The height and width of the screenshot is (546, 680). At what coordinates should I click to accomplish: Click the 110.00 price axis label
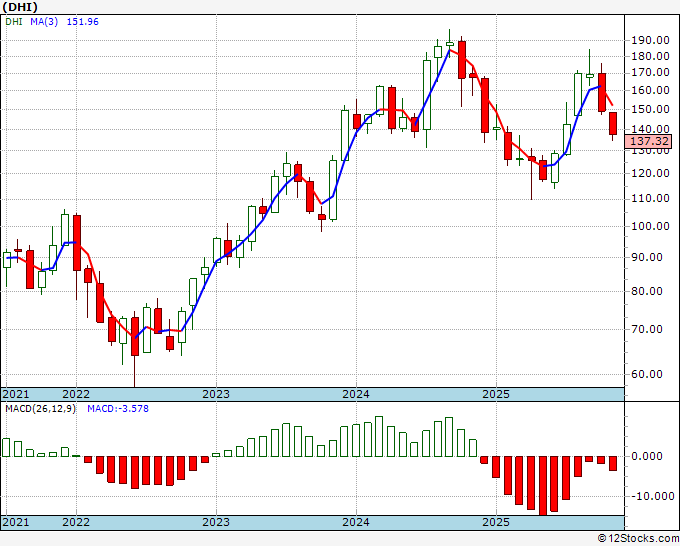click(649, 199)
